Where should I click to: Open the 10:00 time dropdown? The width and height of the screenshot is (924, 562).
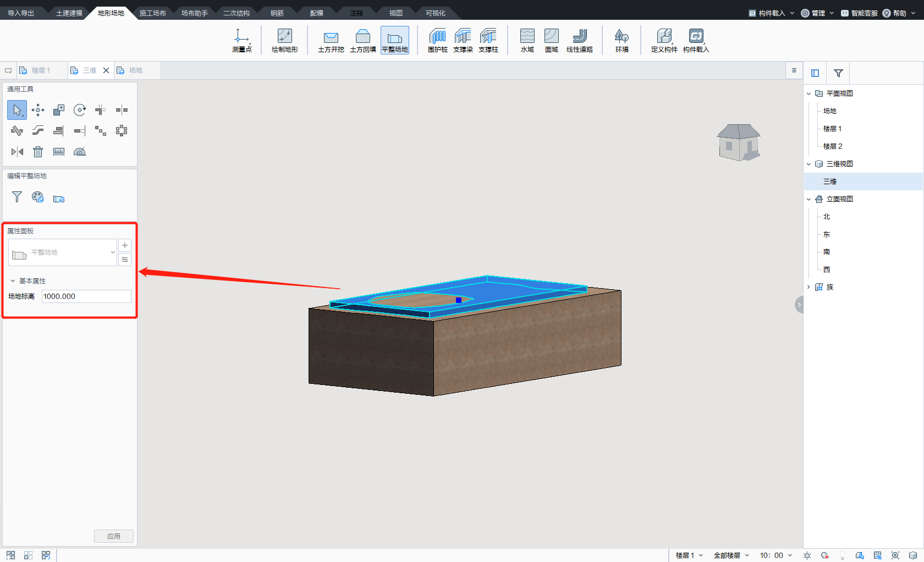click(x=776, y=555)
